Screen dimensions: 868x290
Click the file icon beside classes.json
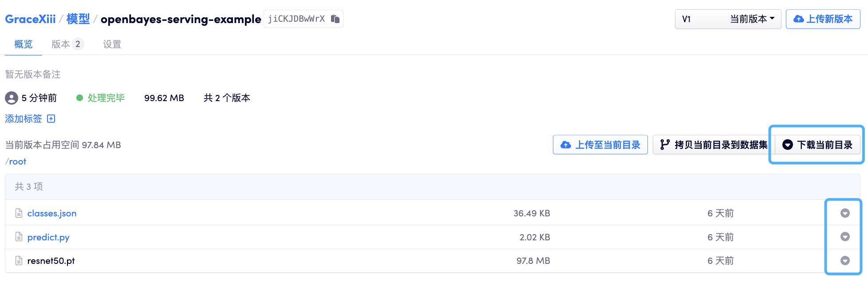pyautogui.click(x=19, y=213)
